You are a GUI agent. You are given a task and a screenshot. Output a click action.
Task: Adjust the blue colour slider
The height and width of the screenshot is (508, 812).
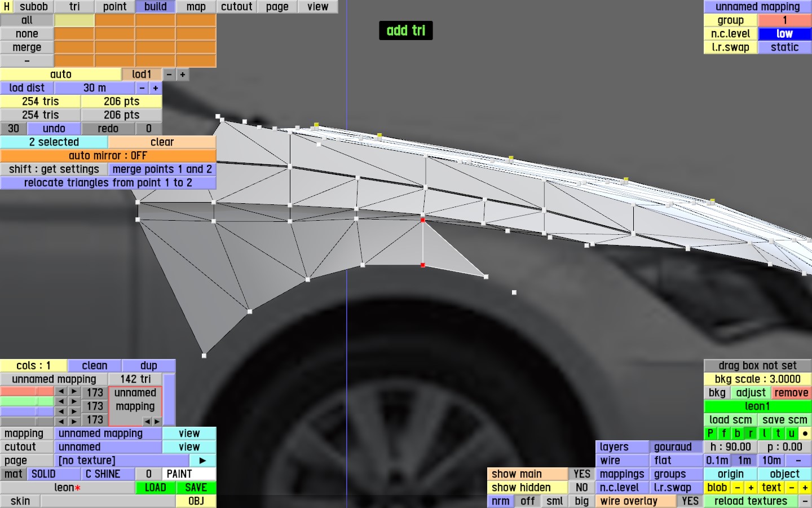point(27,412)
